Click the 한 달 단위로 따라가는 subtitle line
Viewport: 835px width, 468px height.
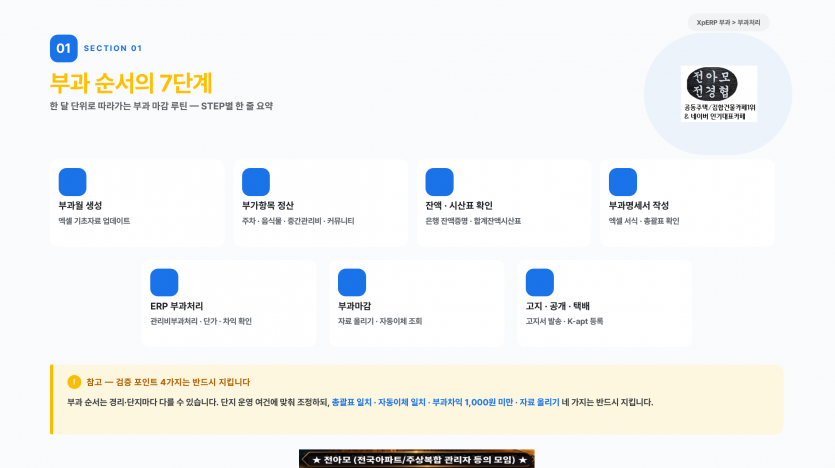click(161, 106)
